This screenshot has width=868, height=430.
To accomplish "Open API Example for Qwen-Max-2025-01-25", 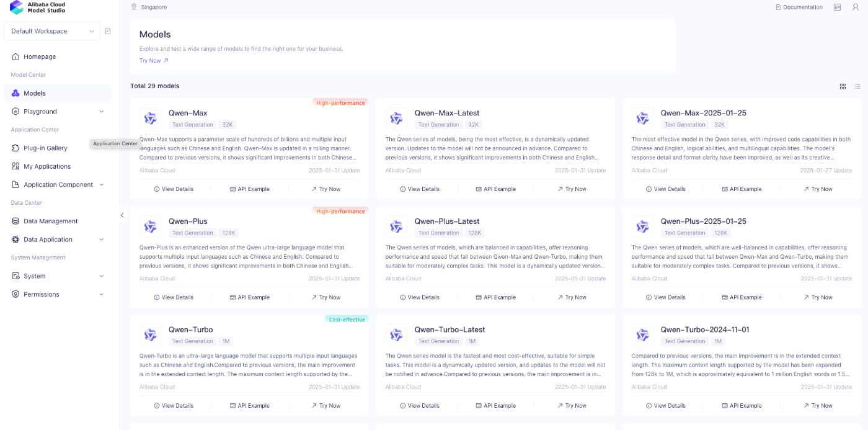I will 742,189.
